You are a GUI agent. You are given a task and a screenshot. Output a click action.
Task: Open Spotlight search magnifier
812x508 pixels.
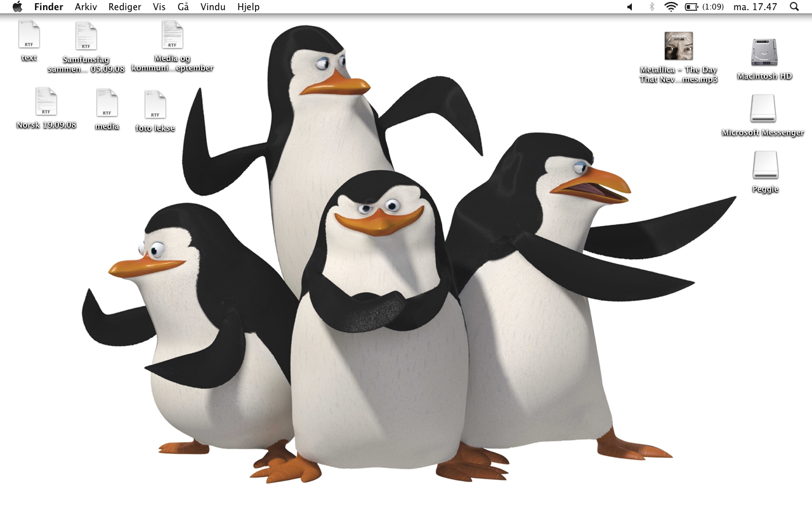pos(794,7)
